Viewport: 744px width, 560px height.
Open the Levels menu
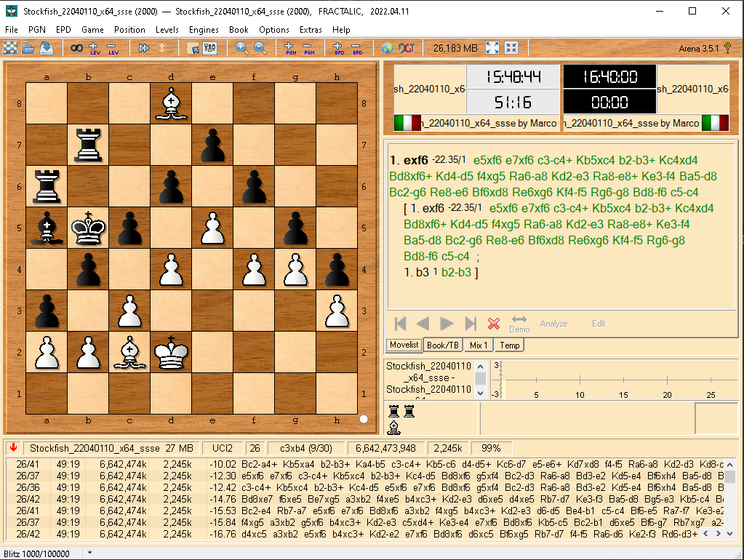[167, 29]
